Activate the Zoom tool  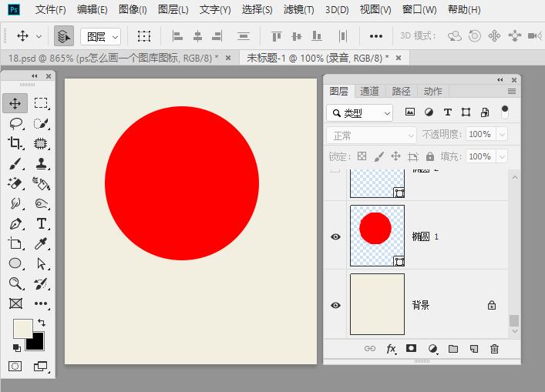coord(15,283)
